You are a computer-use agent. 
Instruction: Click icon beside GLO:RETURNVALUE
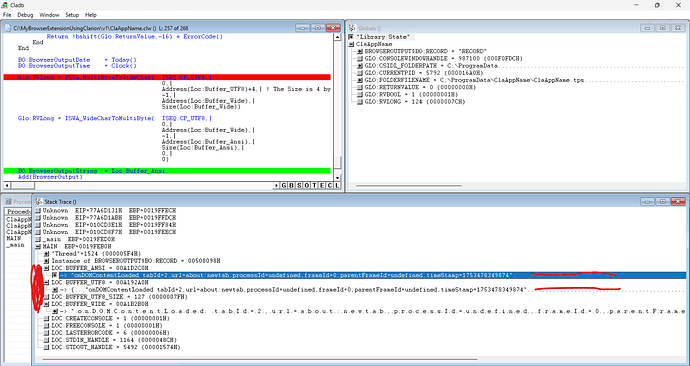point(360,88)
